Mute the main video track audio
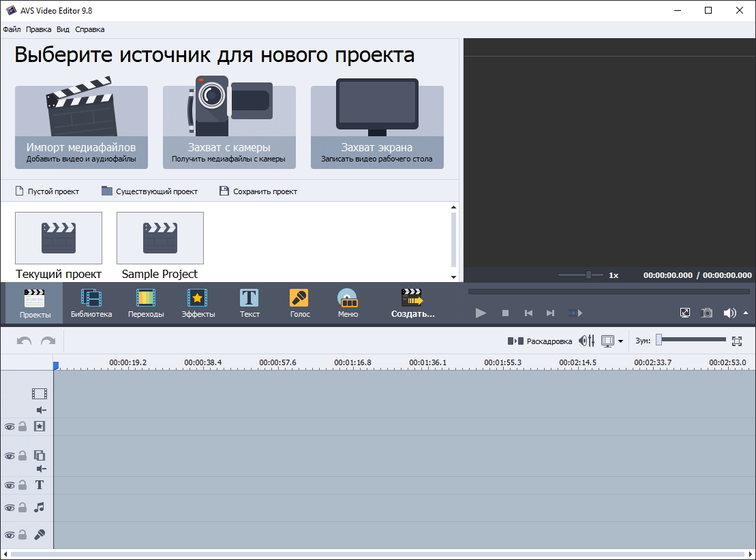Screen dimensions: 756x560 40,410
